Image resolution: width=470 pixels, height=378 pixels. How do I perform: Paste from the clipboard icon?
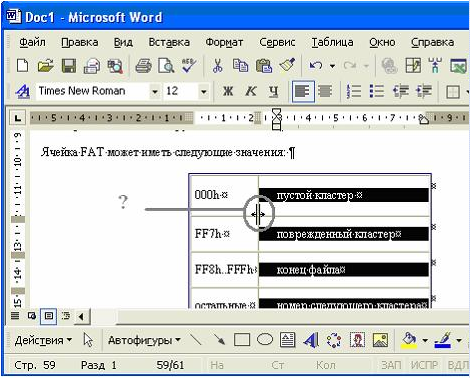click(264, 65)
